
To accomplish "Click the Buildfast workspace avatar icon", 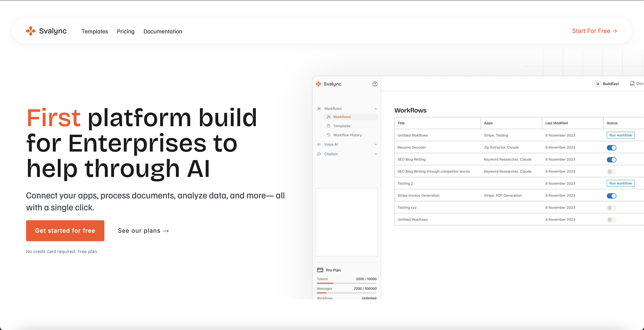I will 597,84.
